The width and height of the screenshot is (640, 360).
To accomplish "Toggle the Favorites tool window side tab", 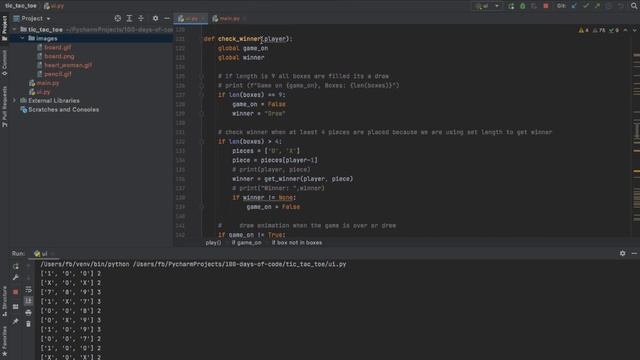I will click(4, 341).
